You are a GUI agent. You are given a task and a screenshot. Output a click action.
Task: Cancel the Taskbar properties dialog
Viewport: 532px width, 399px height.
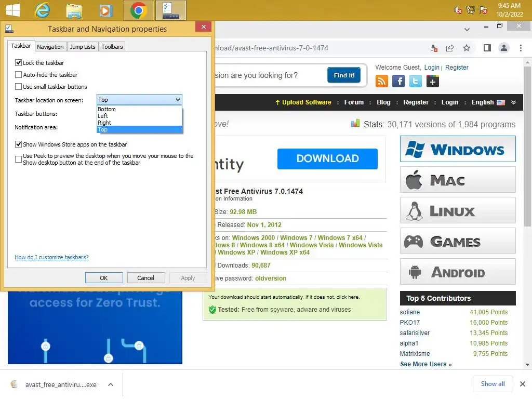[x=145, y=278]
